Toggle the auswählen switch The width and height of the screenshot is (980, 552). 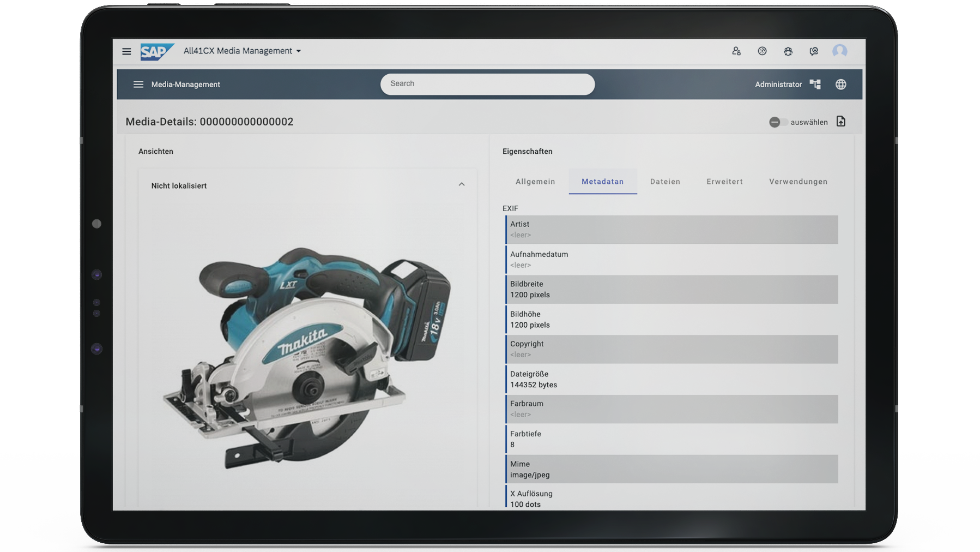(x=777, y=122)
